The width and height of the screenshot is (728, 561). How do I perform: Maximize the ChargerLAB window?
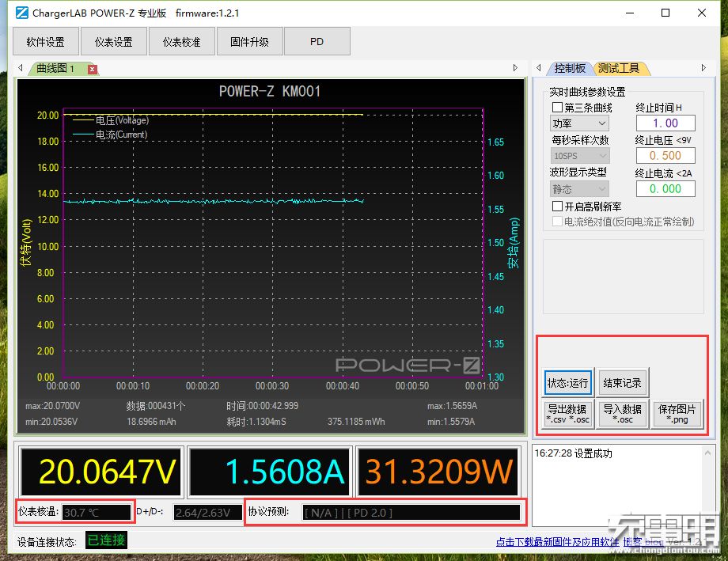point(665,13)
